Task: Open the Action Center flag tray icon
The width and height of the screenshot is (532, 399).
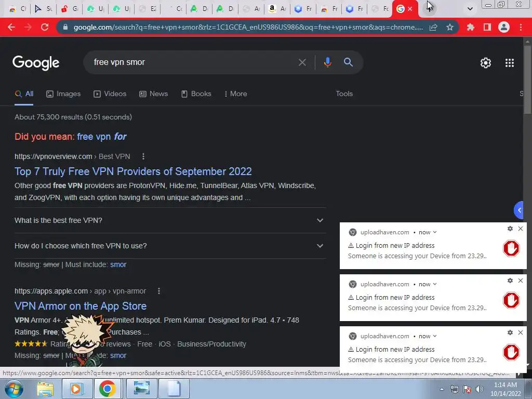Action: (467, 389)
